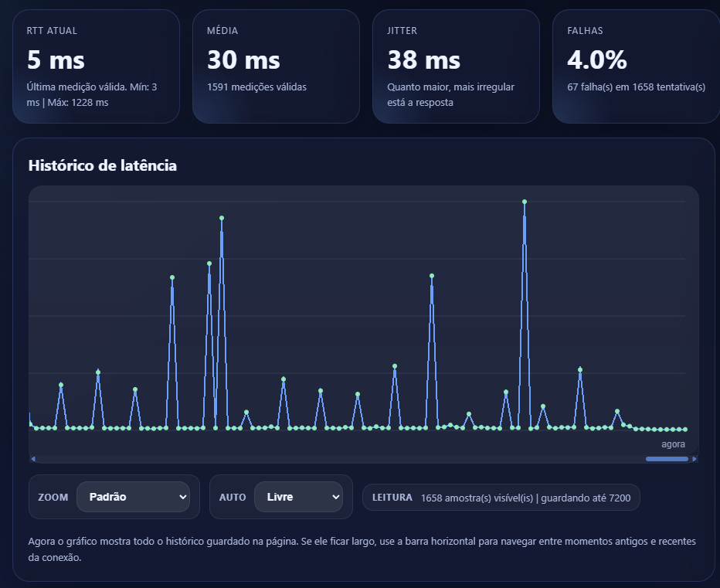Click the "1591 medições válidas" text
720x588 pixels.
click(x=256, y=87)
